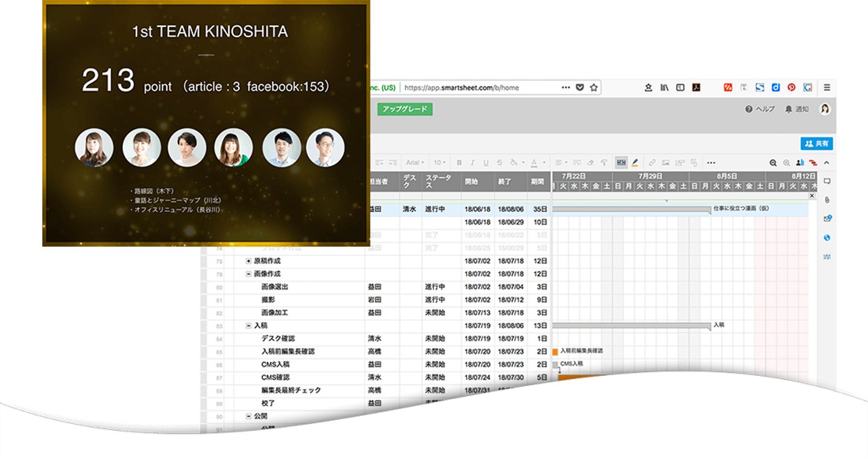Apply italic formatting in toolbar
Screen dimensions: 868x458
click(473, 162)
